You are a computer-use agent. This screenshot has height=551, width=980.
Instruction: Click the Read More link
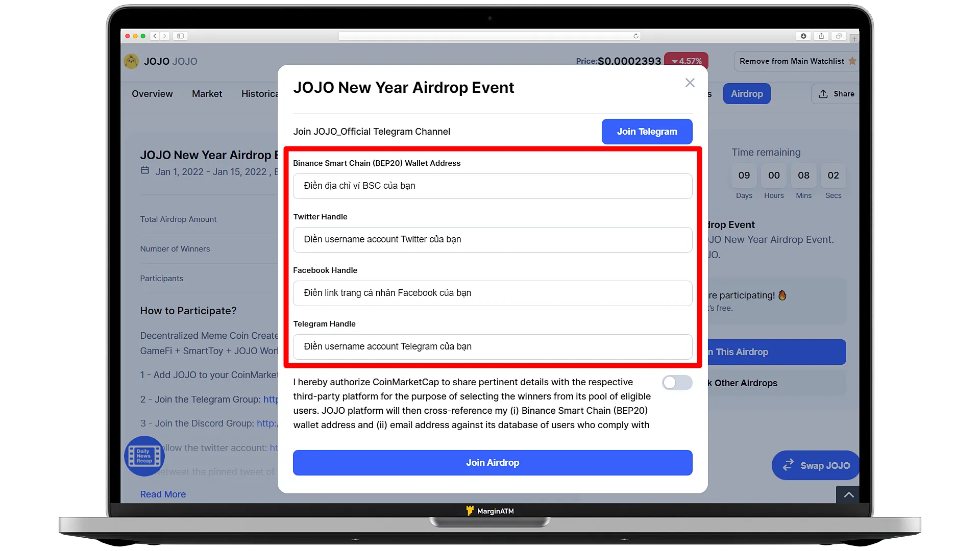click(x=163, y=494)
